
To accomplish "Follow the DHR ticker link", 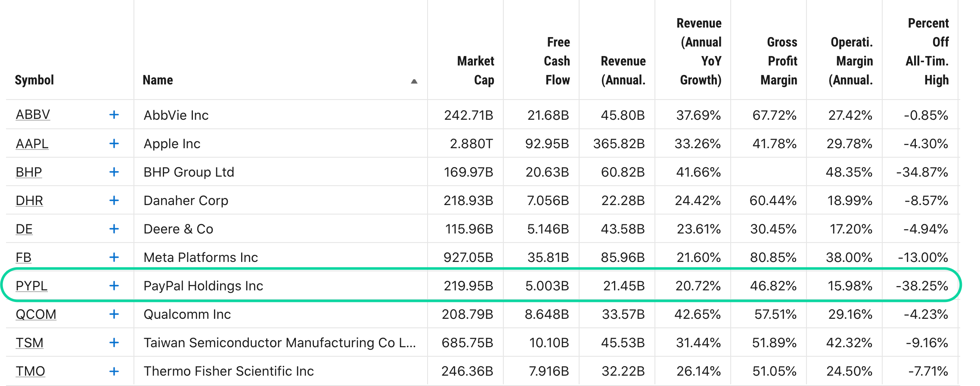I will pyautogui.click(x=29, y=200).
